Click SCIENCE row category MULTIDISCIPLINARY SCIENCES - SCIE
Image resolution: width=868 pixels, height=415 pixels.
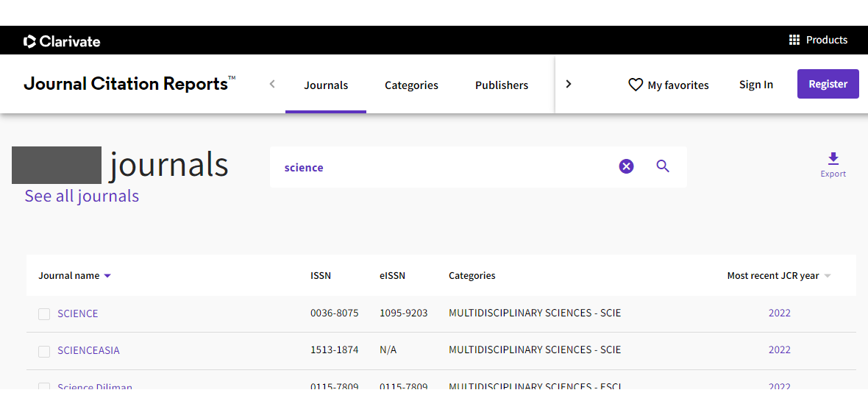535,313
